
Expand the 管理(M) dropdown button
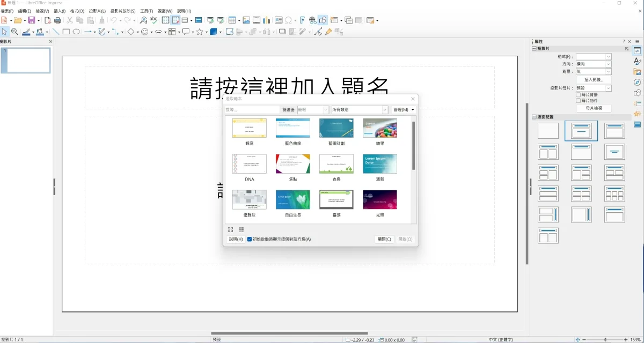pos(404,110)
